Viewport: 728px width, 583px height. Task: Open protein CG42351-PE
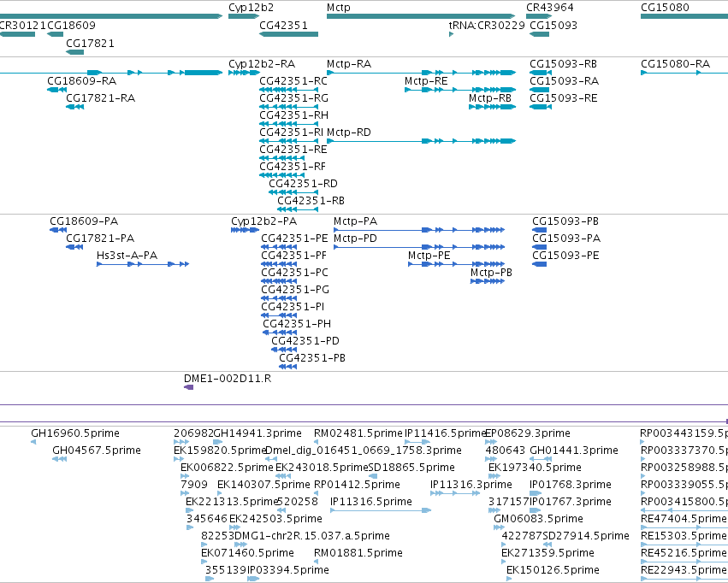pos(294,238)
